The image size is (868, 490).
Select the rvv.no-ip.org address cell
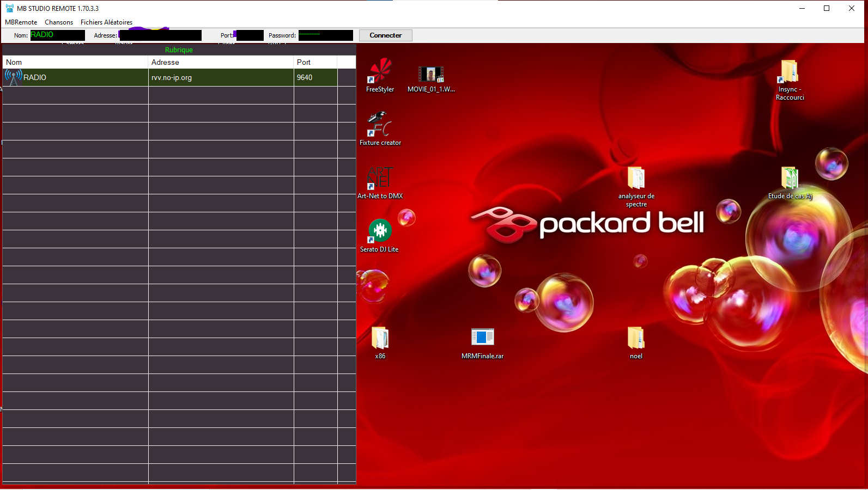tap(221, 77)
